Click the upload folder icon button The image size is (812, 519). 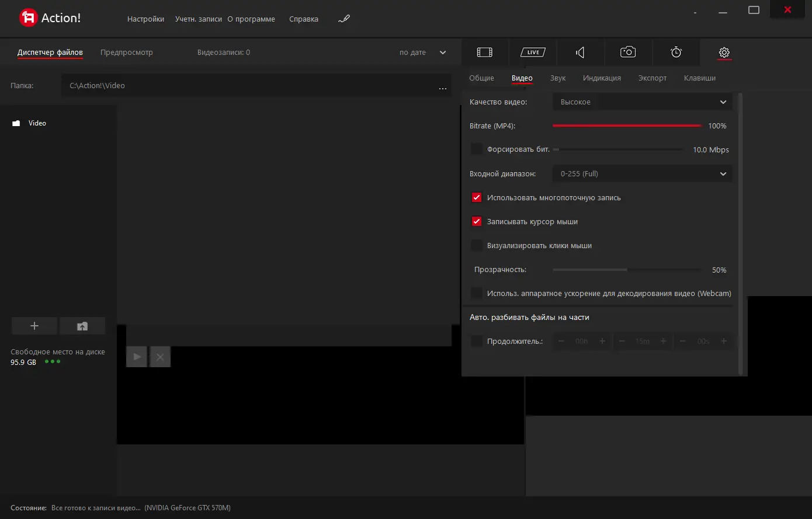[x=82, y=326]
